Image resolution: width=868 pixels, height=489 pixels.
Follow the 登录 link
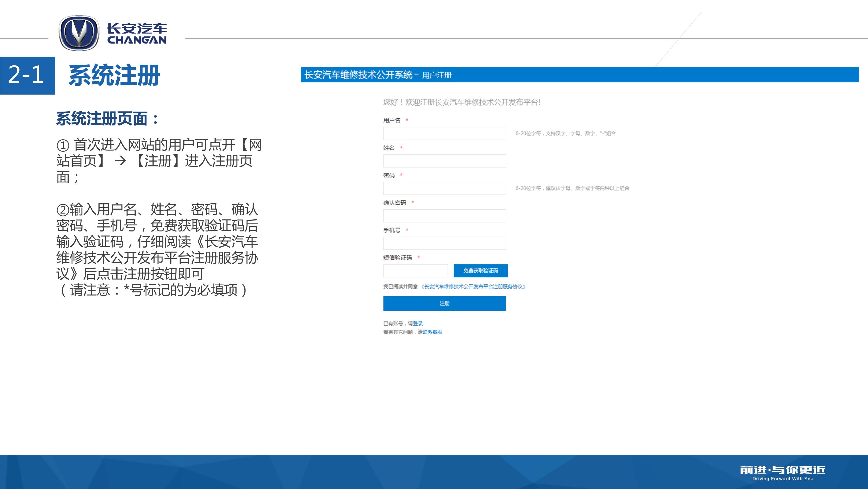(x=418, y=323)
